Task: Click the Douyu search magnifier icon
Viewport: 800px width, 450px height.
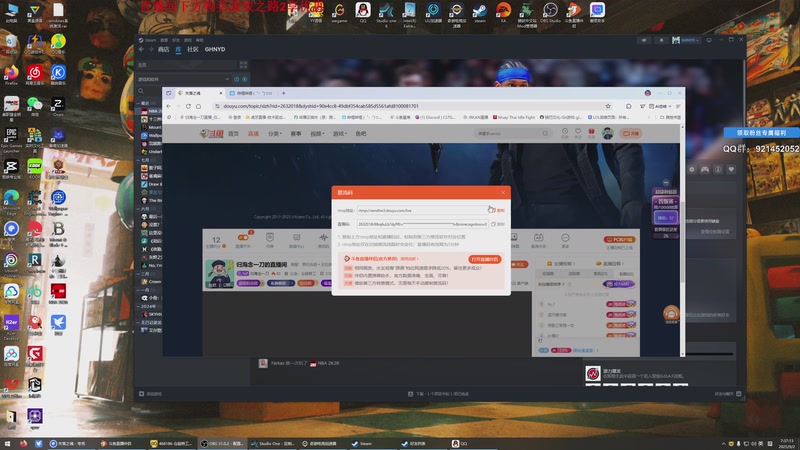Action: [545, 134]
